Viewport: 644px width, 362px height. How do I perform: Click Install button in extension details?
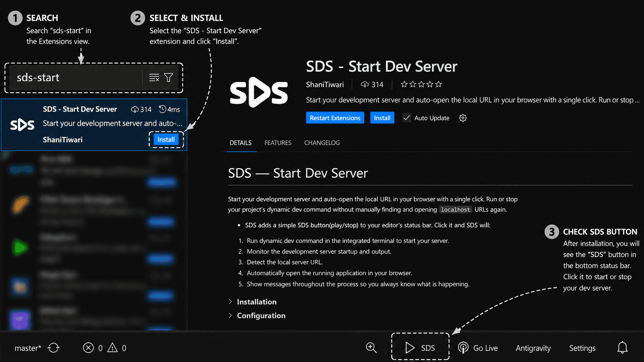coord(382,118)
